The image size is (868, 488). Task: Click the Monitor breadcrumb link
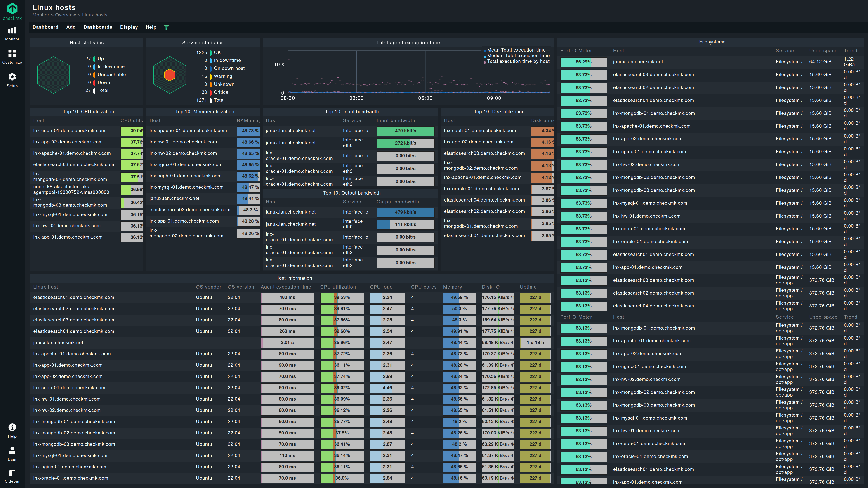41,15
